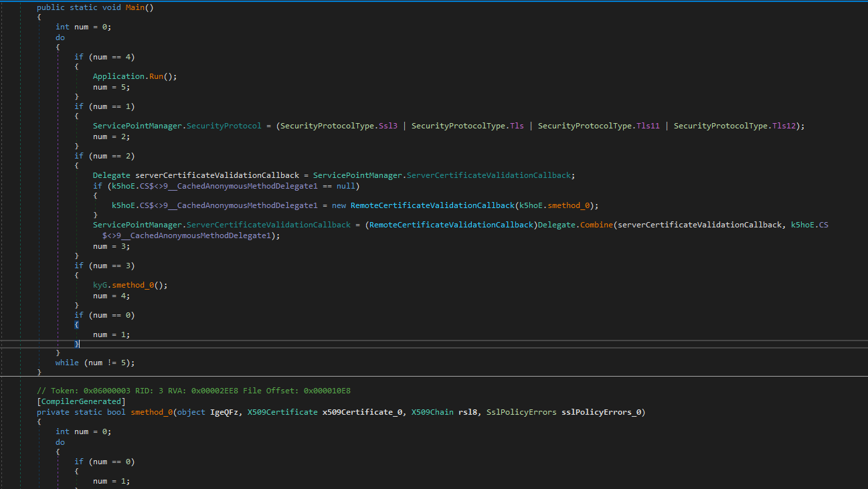Select the x509Certificate_0 parameter name

pos(363,412)
